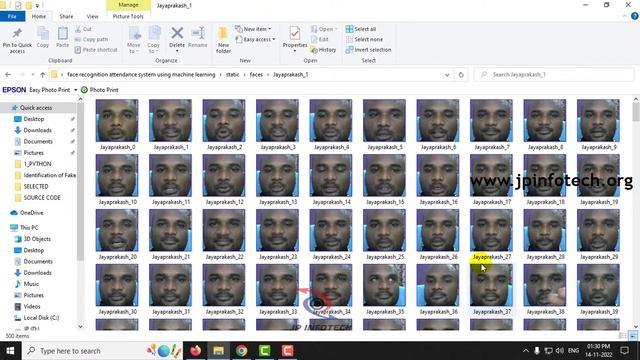Open the 1_PYTHON folder in the sidebar

click(37, 164)
